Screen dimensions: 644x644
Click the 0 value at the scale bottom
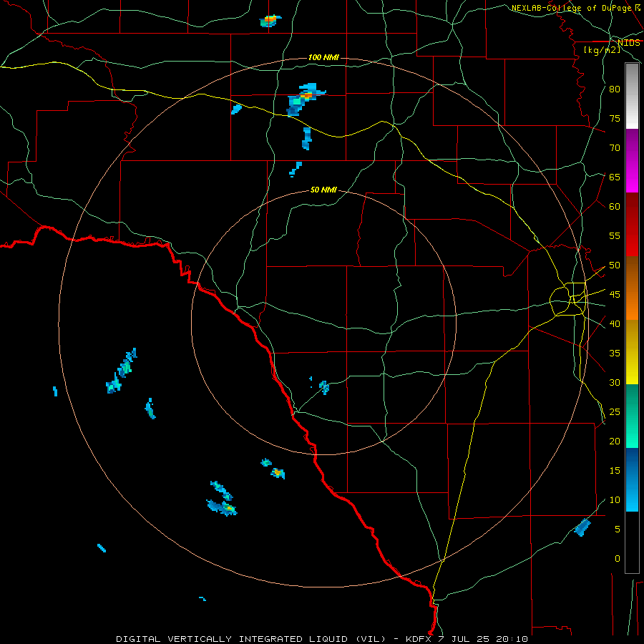click(618, 559)
